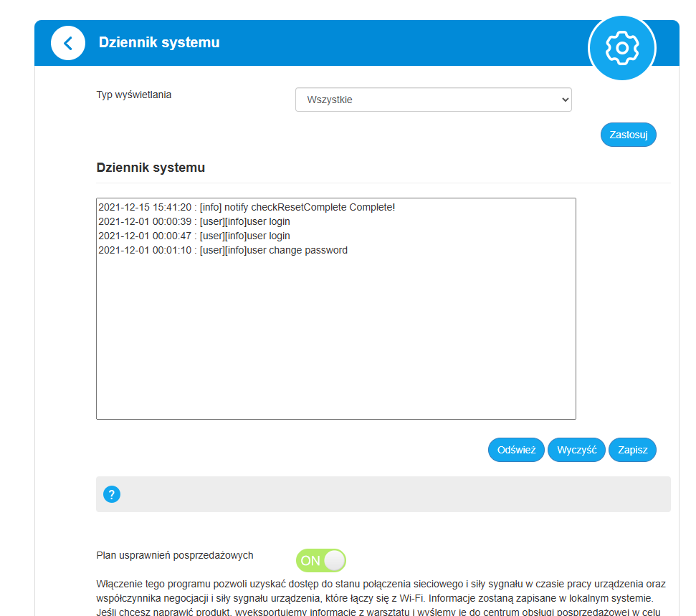The image size is (696, 616).
Task: Select the 00:00:39 user login entry
Action: tap(194, 221)
